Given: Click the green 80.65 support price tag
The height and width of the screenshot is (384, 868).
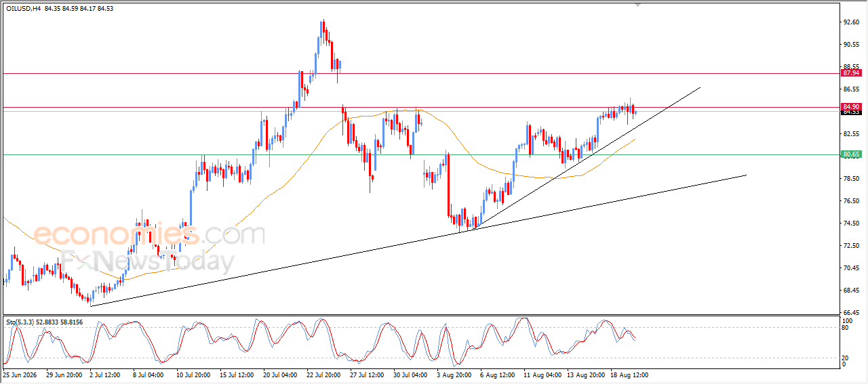Looking at the screenshot, I should tap(851, 154).
